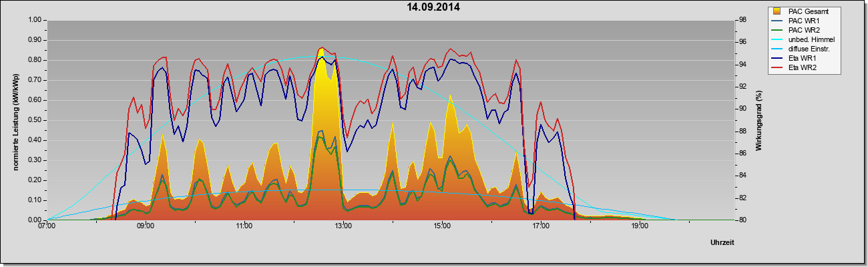Click the 19:00 time axis label
This screenshot has height=267, width=868.
coord(640,226)
